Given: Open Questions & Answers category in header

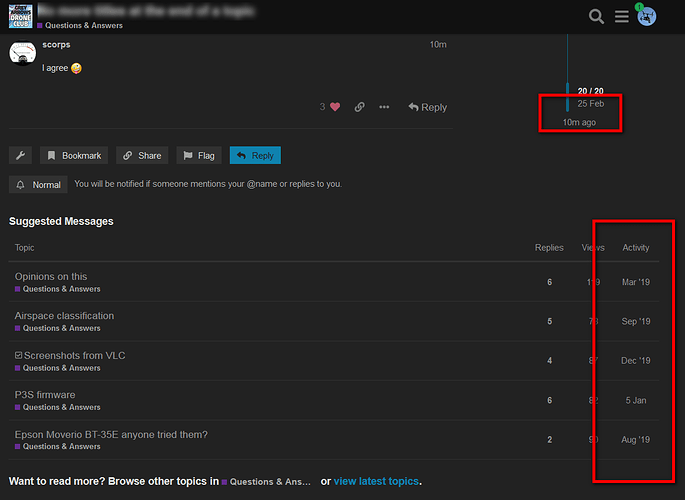Looking at the screenshot, I should 80,25.
